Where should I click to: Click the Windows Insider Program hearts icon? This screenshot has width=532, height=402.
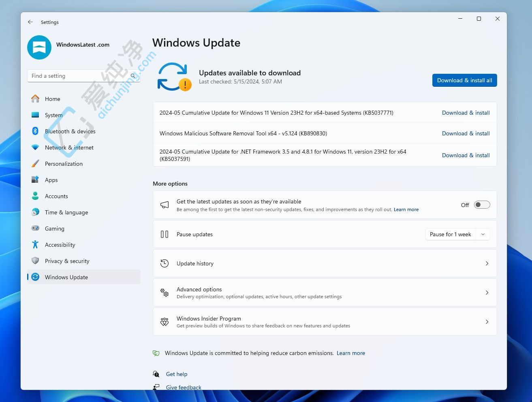pos(165,322)
